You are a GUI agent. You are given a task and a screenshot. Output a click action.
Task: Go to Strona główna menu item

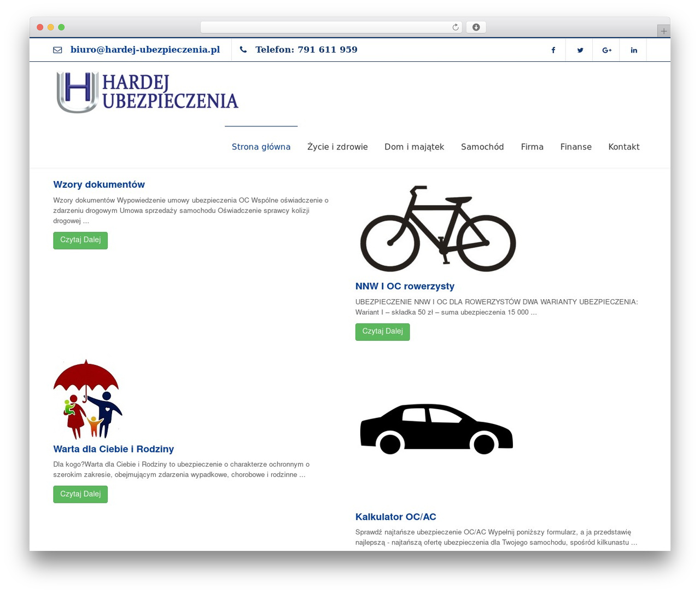[x=261, y=147]
